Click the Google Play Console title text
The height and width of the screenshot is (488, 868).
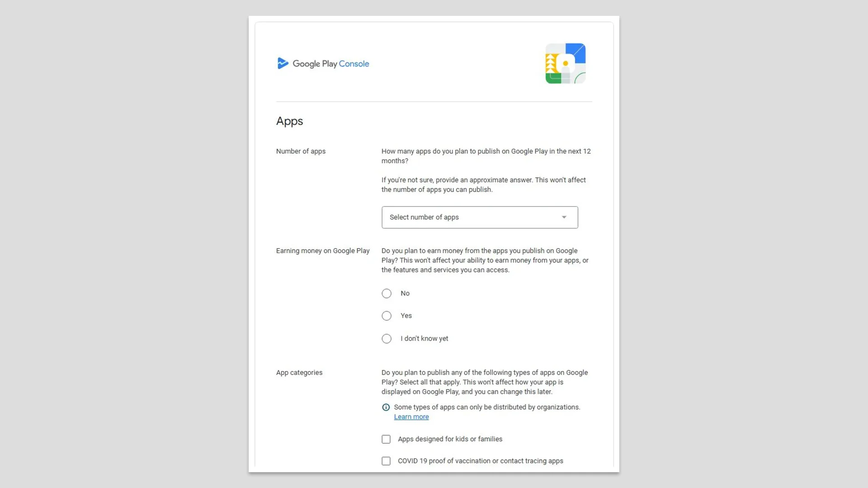coord(330,64)
